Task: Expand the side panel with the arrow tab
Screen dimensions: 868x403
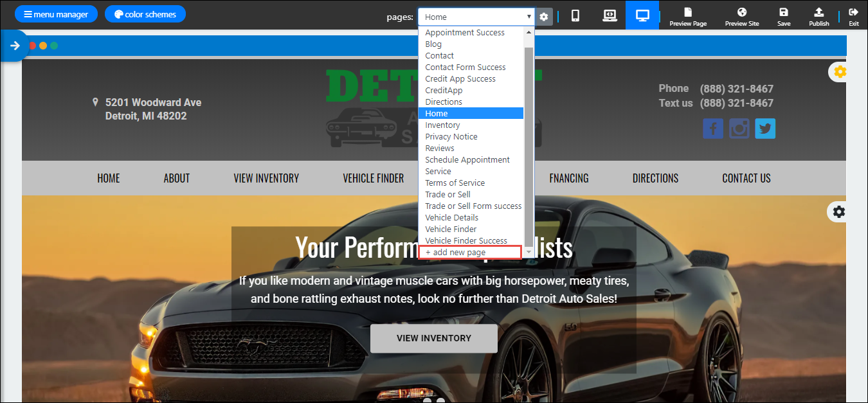Action: (x=14, y=46)
